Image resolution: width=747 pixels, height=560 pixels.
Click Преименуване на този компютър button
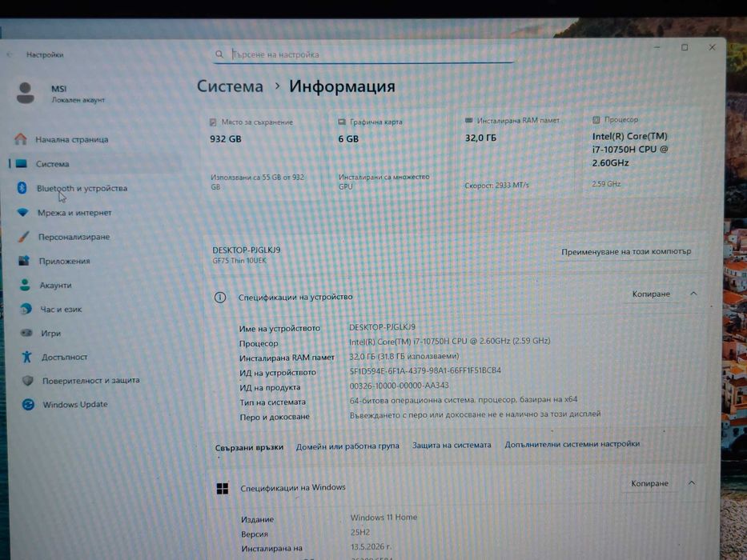(x=626, y=251)
